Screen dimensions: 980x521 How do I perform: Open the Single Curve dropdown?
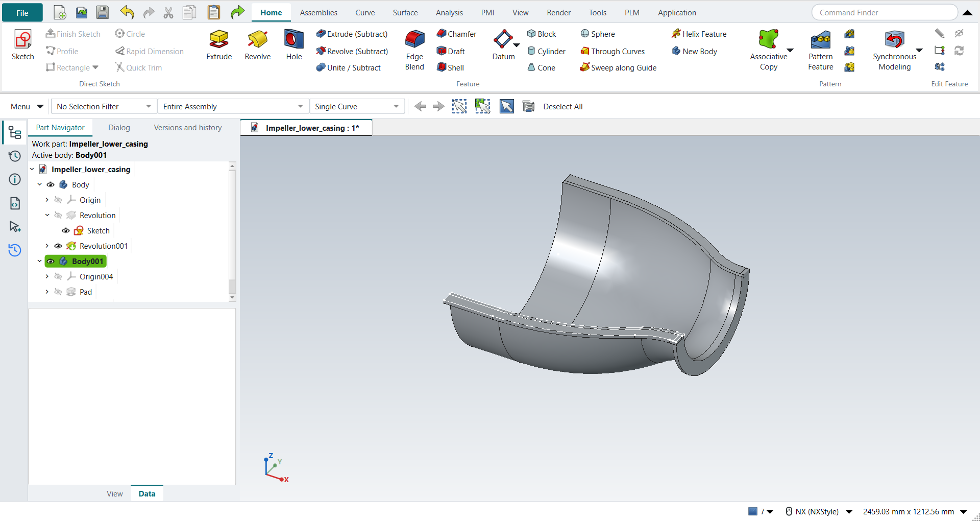pyautogui.click(x=357, y=106)
